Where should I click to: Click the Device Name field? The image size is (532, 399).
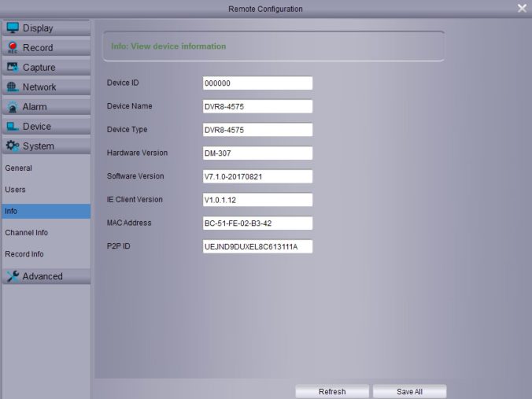(x=257, y=107)
